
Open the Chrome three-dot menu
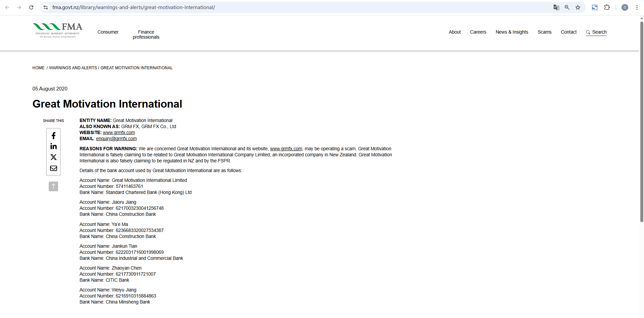click(637, 7)
